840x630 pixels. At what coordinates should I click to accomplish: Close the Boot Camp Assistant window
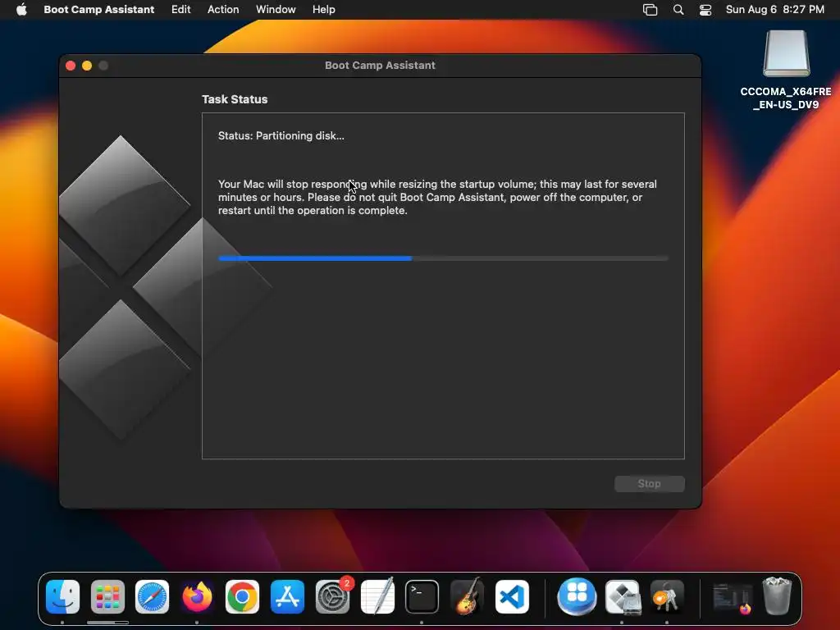(71, 66)
